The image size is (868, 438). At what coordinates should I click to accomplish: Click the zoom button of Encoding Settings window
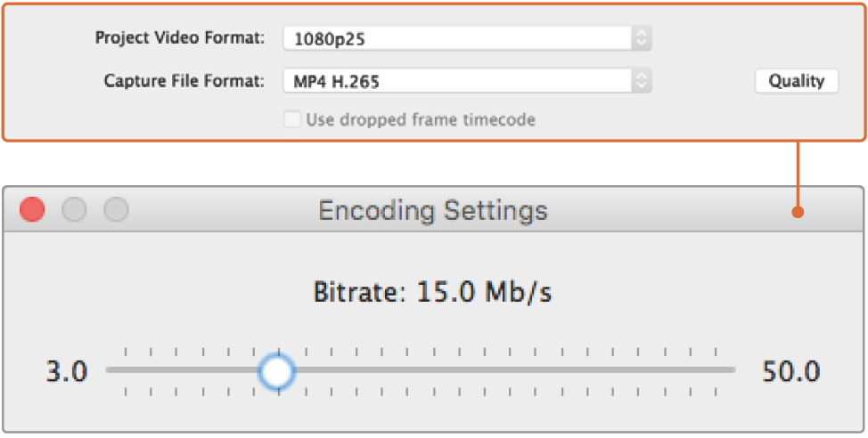tap(117, 210)
